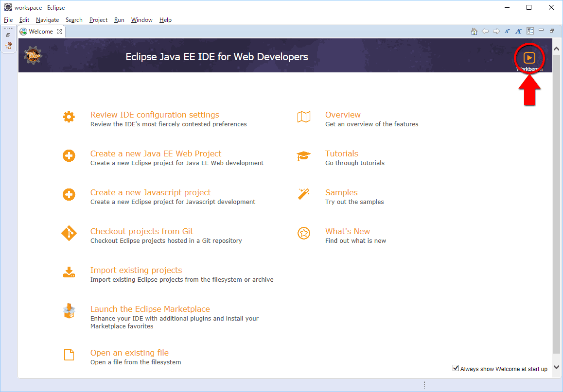Click the scrollbar up arrow on Welcome page
Viewport: 563px width, 392px height.
pos(556,49)
